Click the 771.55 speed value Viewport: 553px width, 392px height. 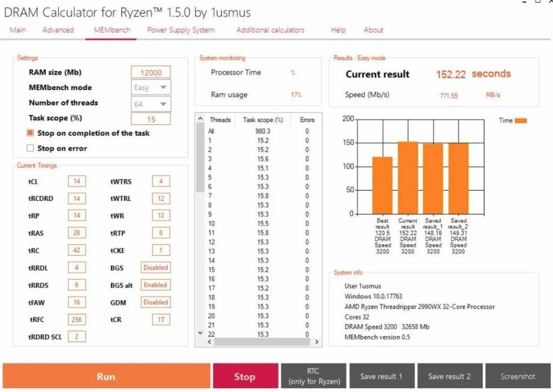[449, 95]
